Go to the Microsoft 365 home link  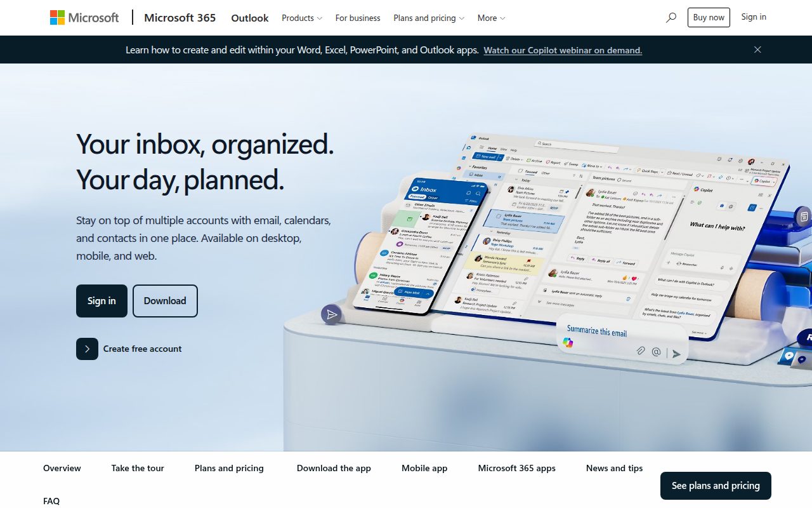point(180,18)
